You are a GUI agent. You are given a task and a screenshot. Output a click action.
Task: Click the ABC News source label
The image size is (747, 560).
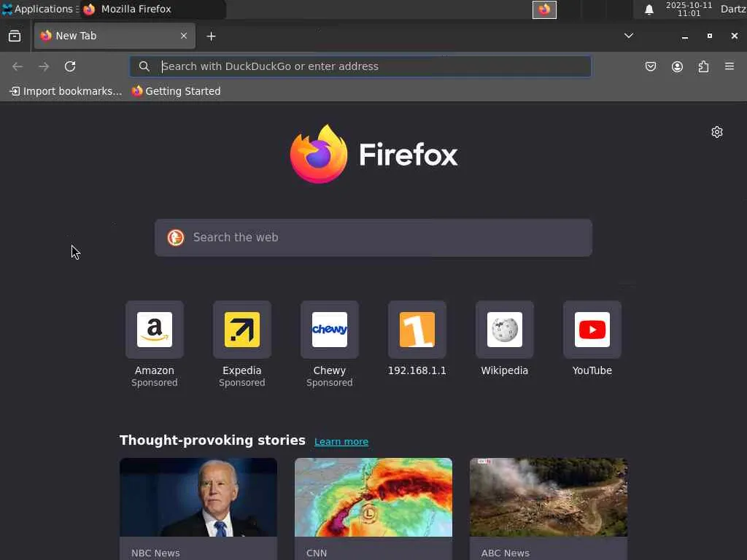tap(506, 553)
